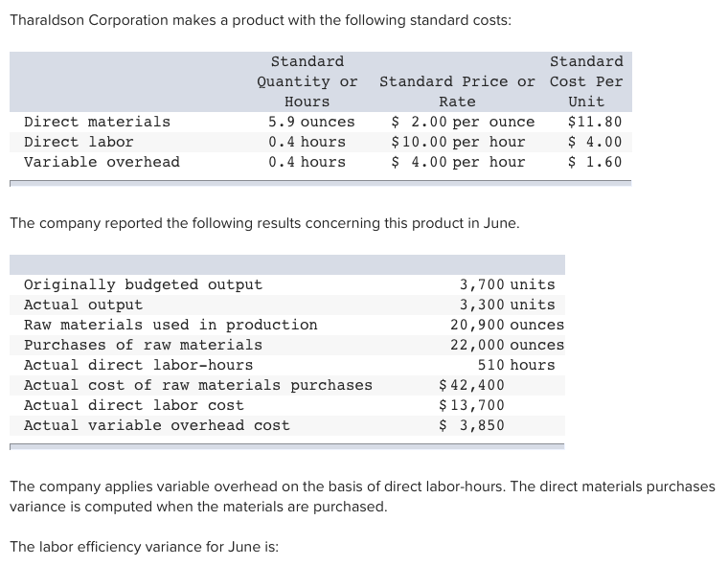Click the '$ 4.00' standard cost per unit cell

(x=594, y=142)
